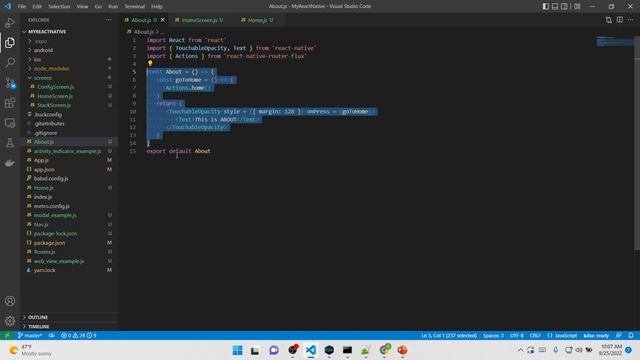This screenshot has width=640, height=360.
Task: Change UTF-8 file encoding
Action: 517,336
